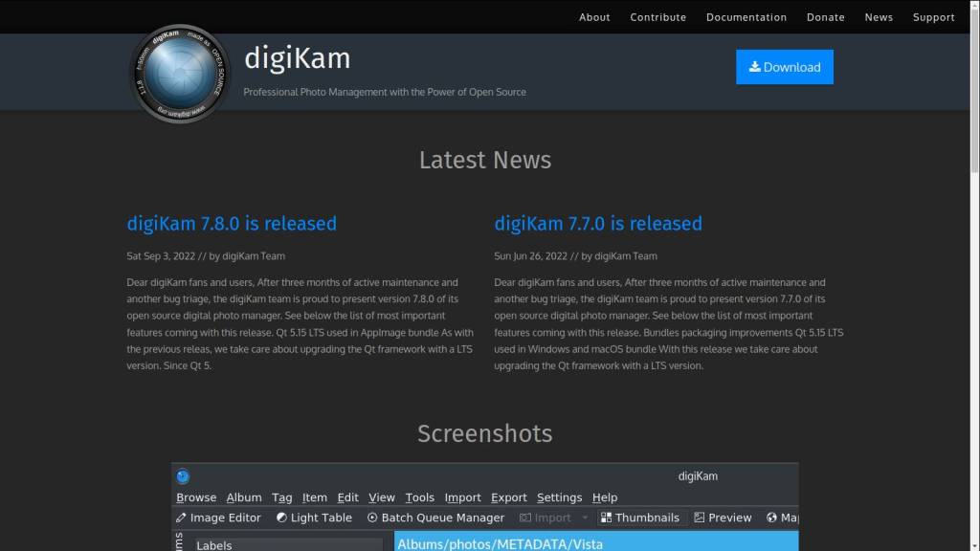
Task: Open the Settings menu in screenshot
Action: [x=559, y=497]
